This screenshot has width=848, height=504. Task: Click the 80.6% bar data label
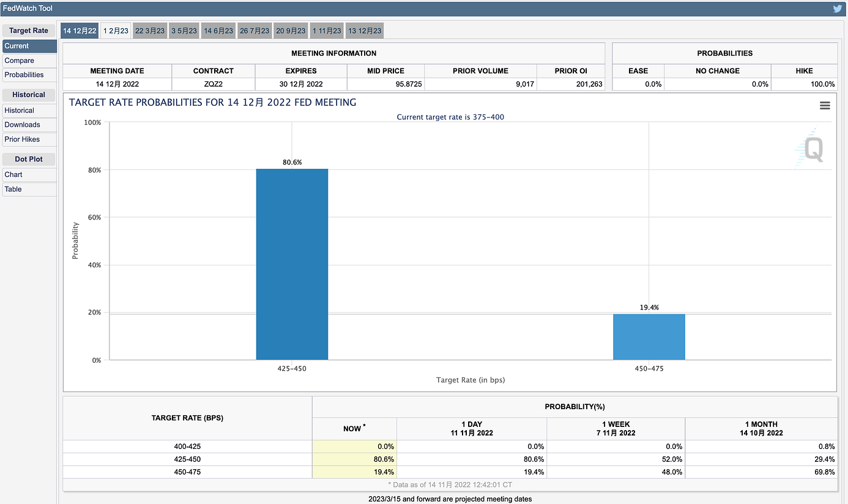292,162
